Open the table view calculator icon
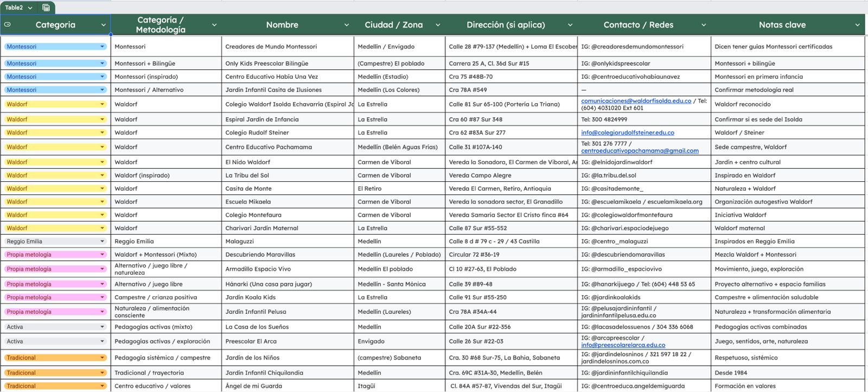The image size is (868, 392). [x=46, y=8]
